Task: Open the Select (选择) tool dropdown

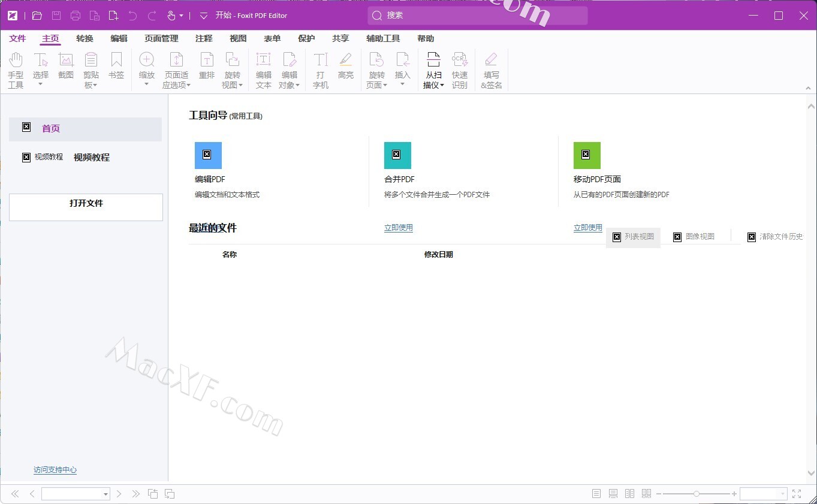Action: click(41, 84)
